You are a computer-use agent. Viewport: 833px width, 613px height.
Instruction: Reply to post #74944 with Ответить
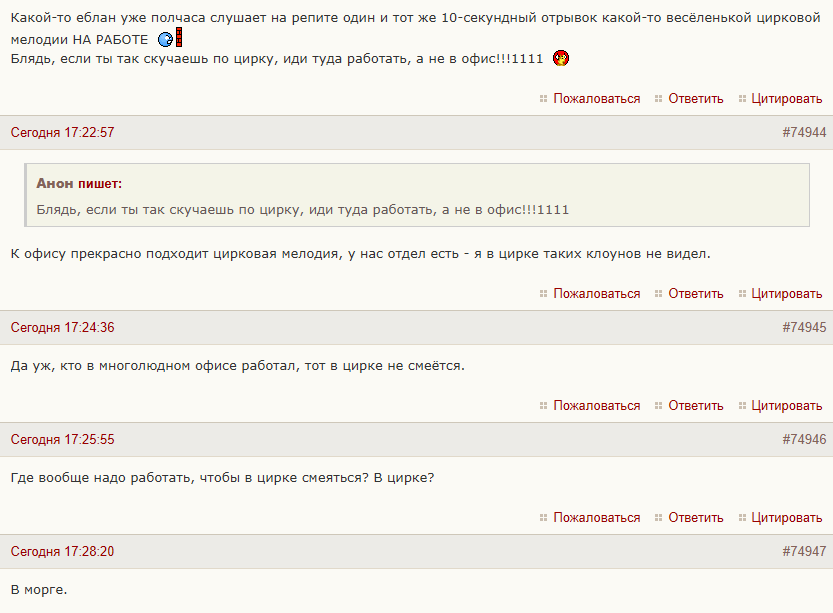point(695,294)
